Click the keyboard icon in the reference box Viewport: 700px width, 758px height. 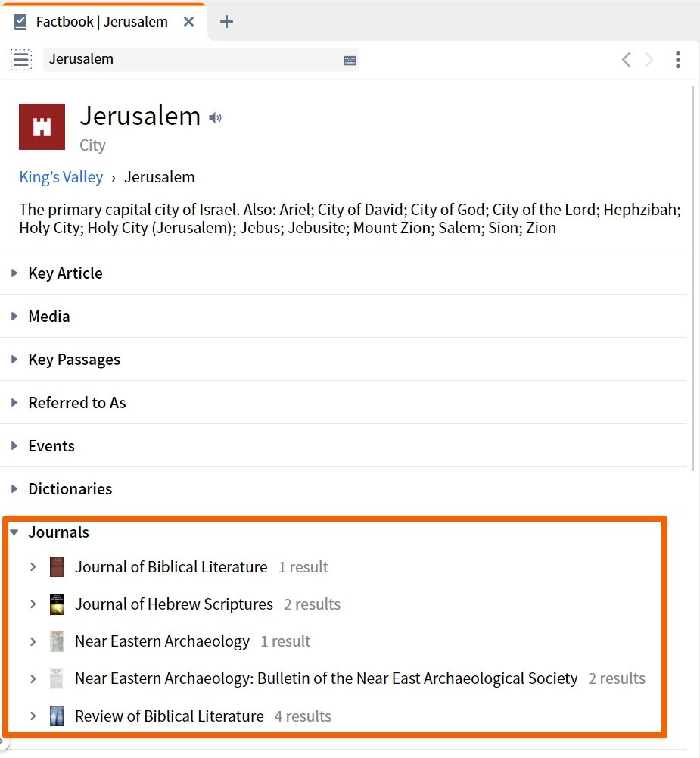(349, 59)
